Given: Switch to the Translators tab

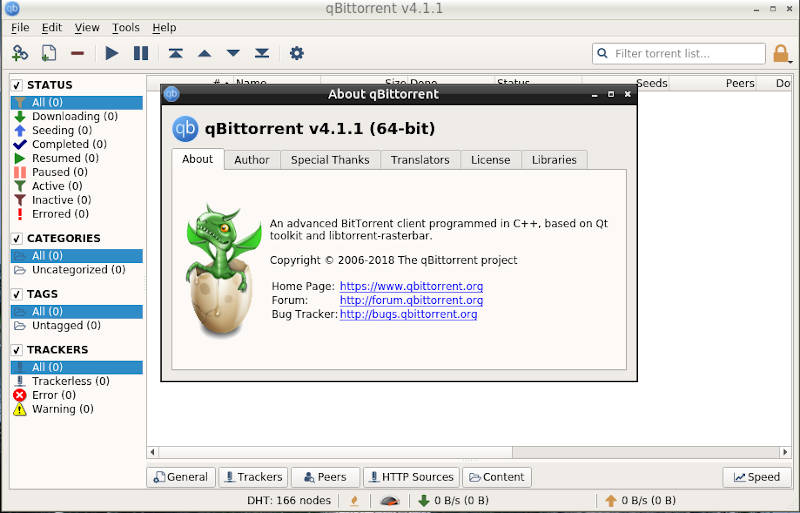Looking at the screenshot, I should [x=420, y=160].
